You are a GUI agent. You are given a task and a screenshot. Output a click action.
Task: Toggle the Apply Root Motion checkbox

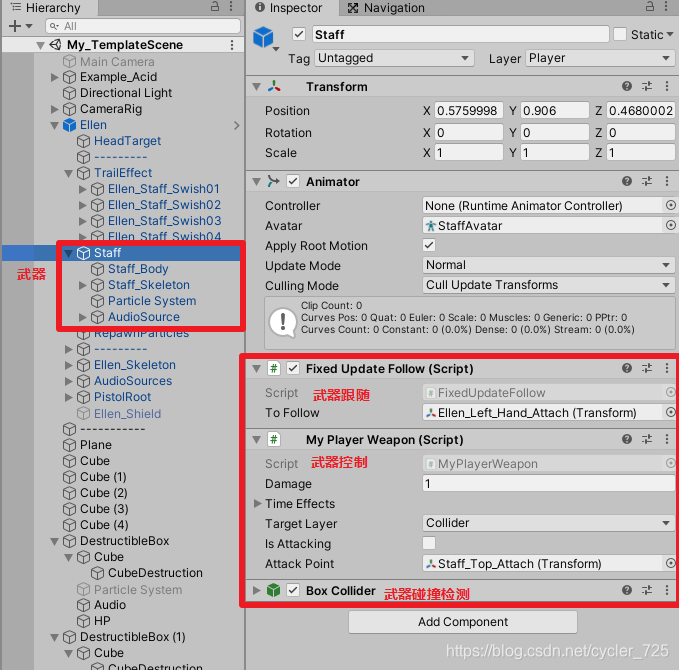click(x=429, y=245)
